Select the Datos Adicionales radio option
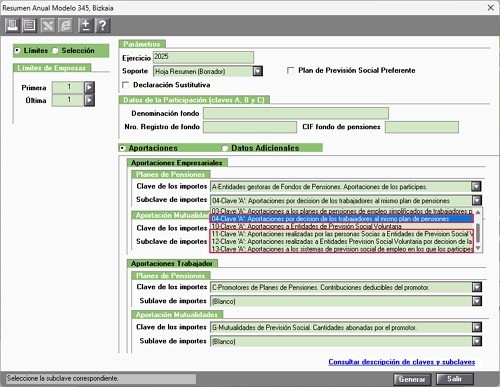This screenshot has width=500, height=387. 225,148
